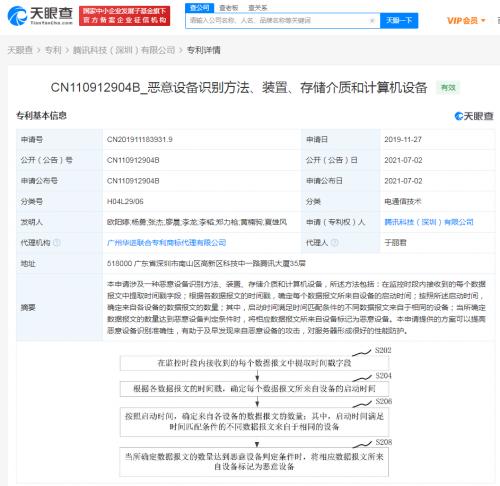Click the help icon next to 代理人
Viewport: 500px width, 486px height.
point(335,243)
